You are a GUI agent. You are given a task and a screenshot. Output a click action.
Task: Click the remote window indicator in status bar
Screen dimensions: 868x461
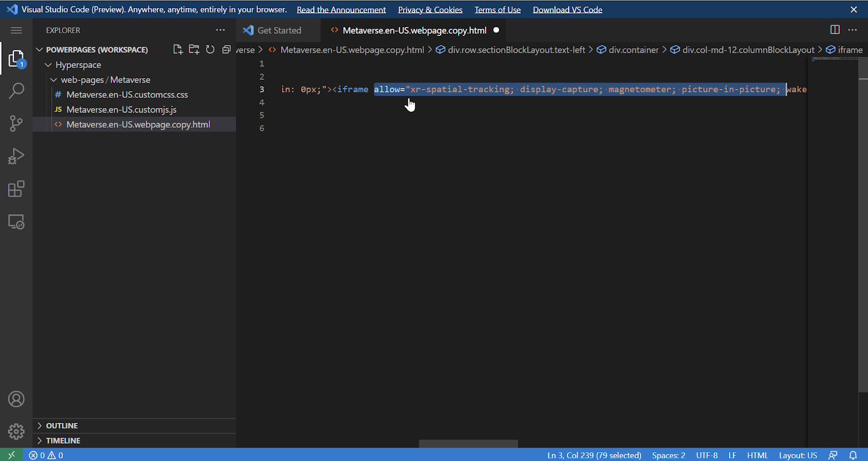(11, 455)
